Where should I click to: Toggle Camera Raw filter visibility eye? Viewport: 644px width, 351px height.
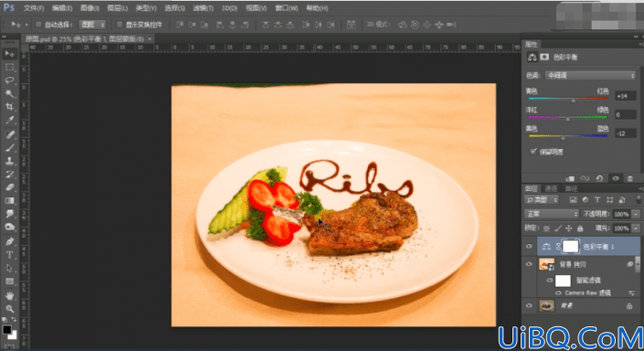click(x=558, y=293)
